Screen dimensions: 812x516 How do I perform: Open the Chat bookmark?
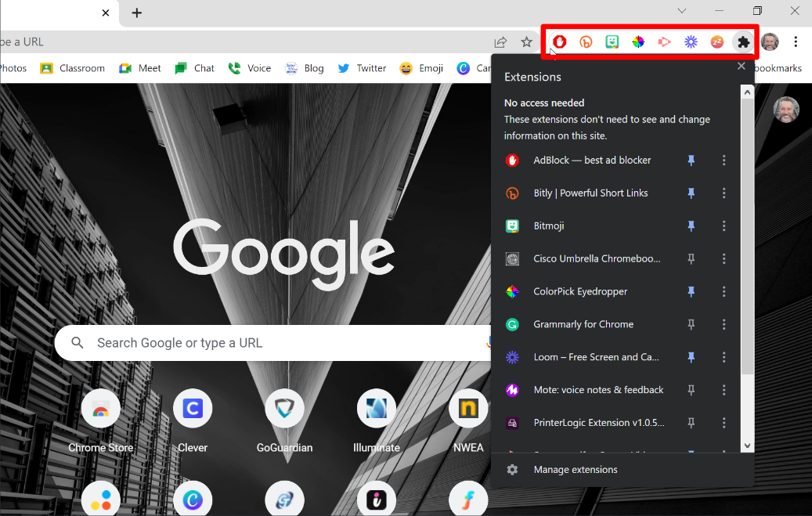(x=195, y=68)
